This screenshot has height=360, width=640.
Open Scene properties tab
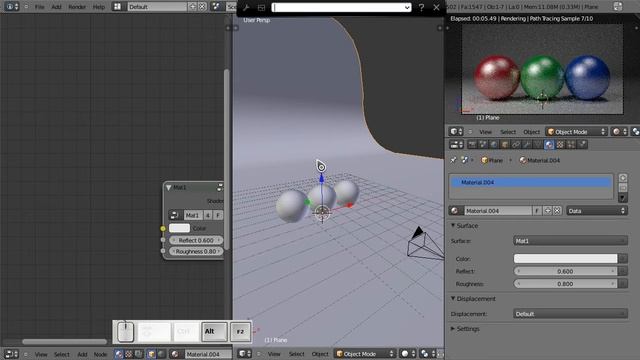[483, 144]
